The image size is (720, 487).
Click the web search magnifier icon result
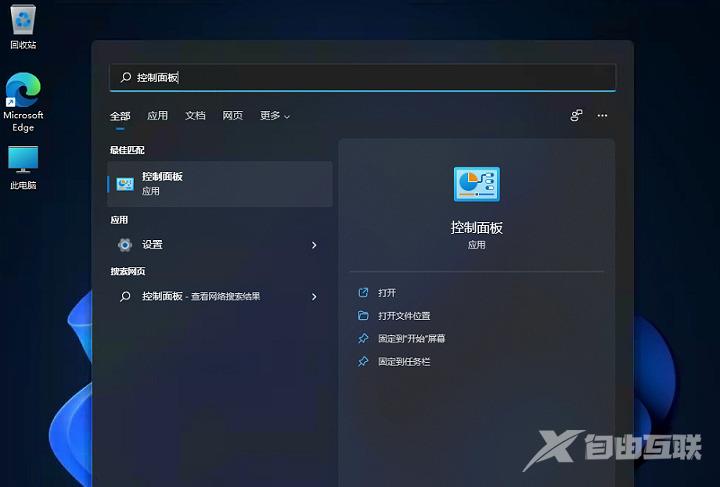pos(125,297)
